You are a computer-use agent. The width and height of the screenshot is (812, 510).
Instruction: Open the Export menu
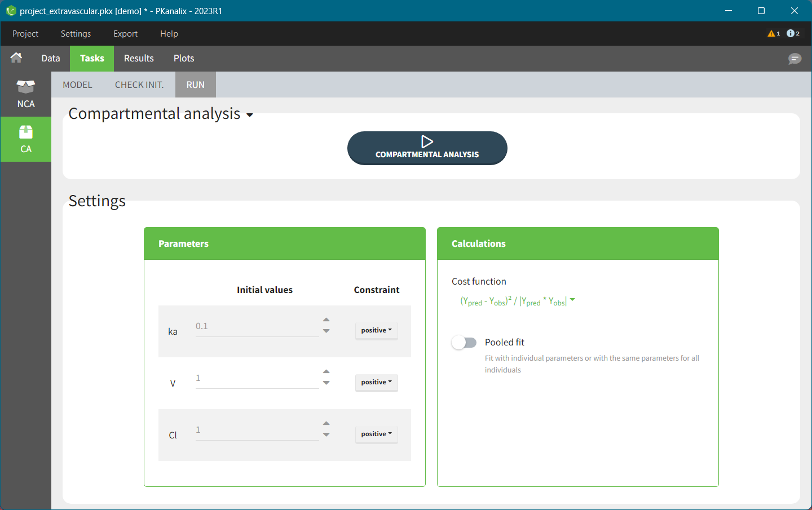tap(125, 34)
